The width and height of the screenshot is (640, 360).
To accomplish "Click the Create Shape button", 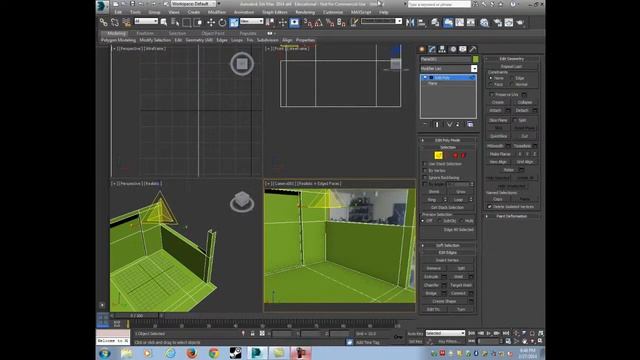I will [x=444, y=301].
